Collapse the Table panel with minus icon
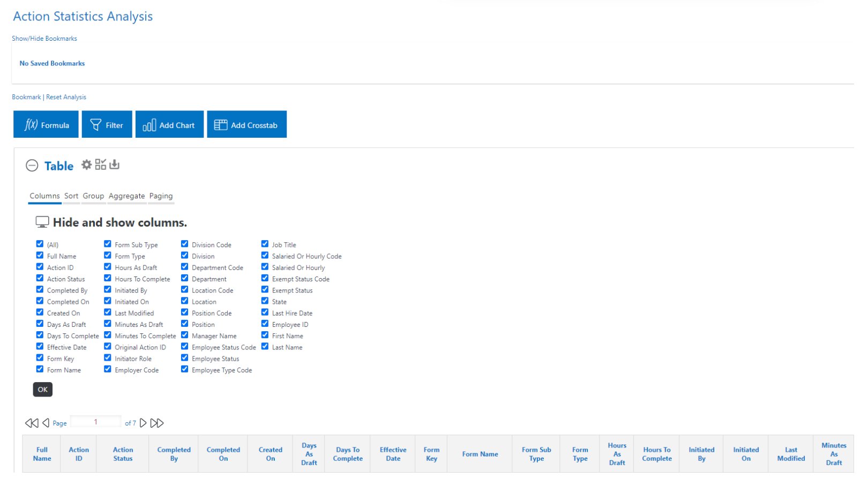868x478 pixels. (32, 166)
